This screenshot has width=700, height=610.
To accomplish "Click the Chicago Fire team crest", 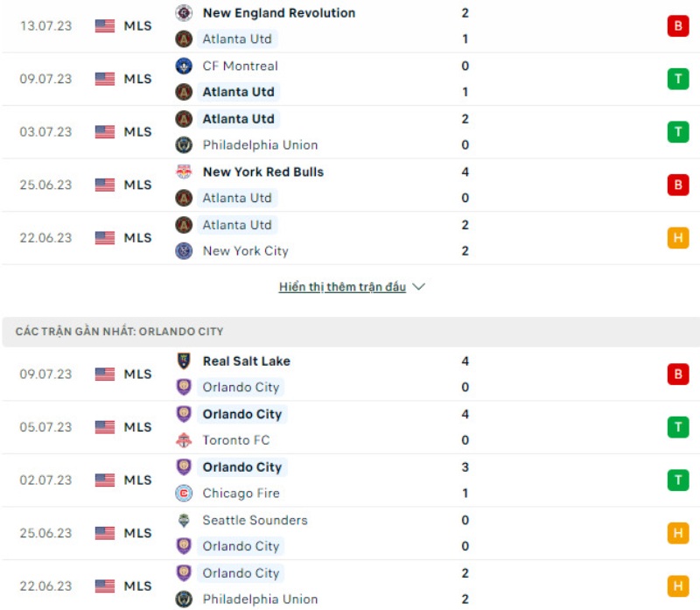I will [x=184, y=494].
